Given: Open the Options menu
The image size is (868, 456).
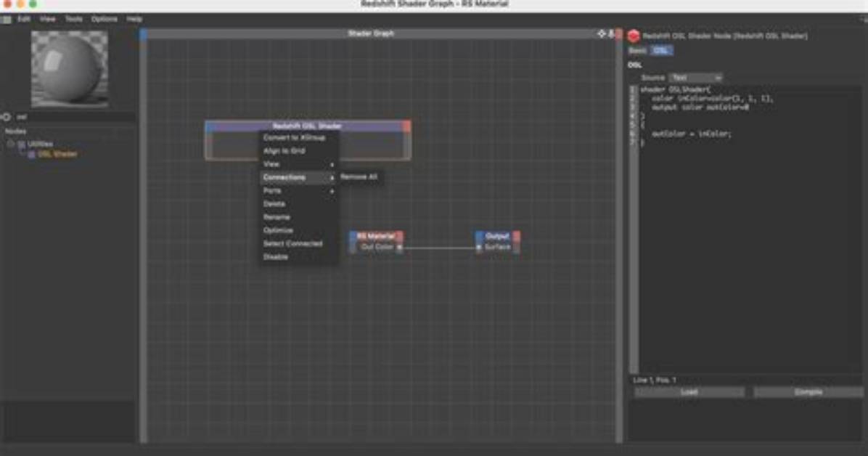Looking at the screenshot, I should click(x=105, y=20).
